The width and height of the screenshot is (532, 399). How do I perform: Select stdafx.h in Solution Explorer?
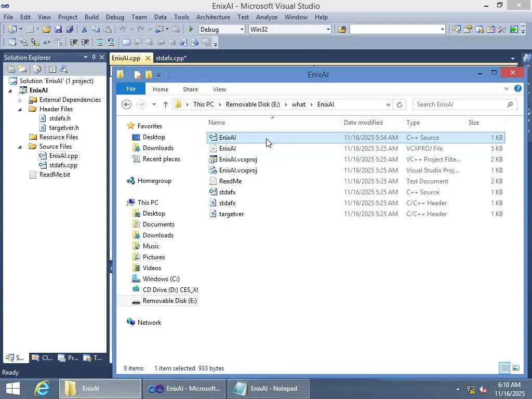(60, 119)
